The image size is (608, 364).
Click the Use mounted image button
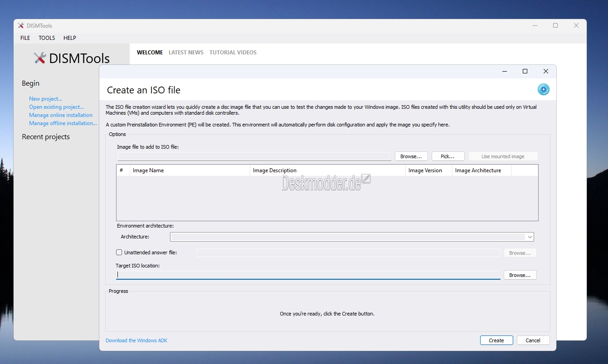click(503, 156)
